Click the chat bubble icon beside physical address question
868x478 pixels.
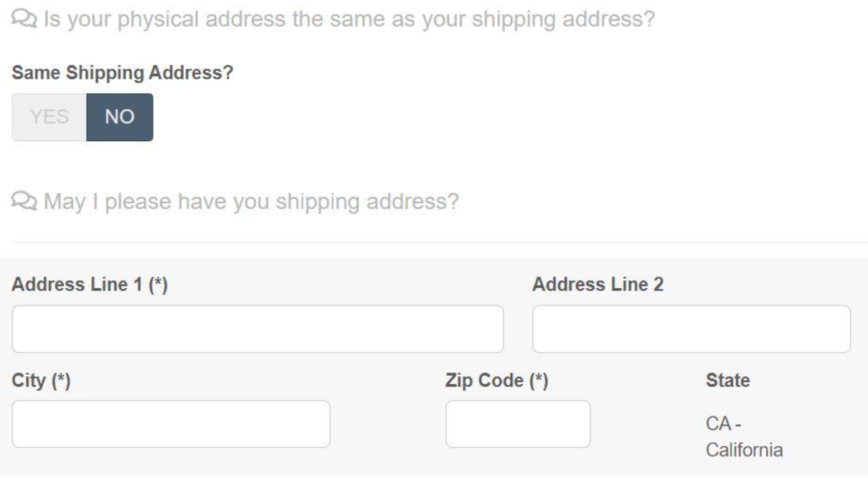(22, 18)
